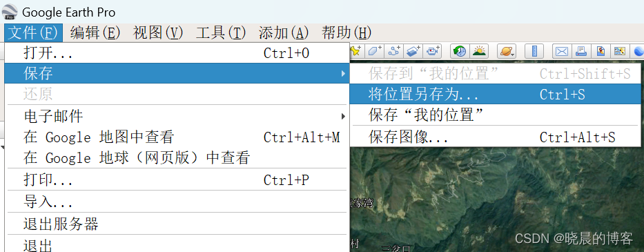Expand the 电子邮件 submenu arrow

[343, 117]
